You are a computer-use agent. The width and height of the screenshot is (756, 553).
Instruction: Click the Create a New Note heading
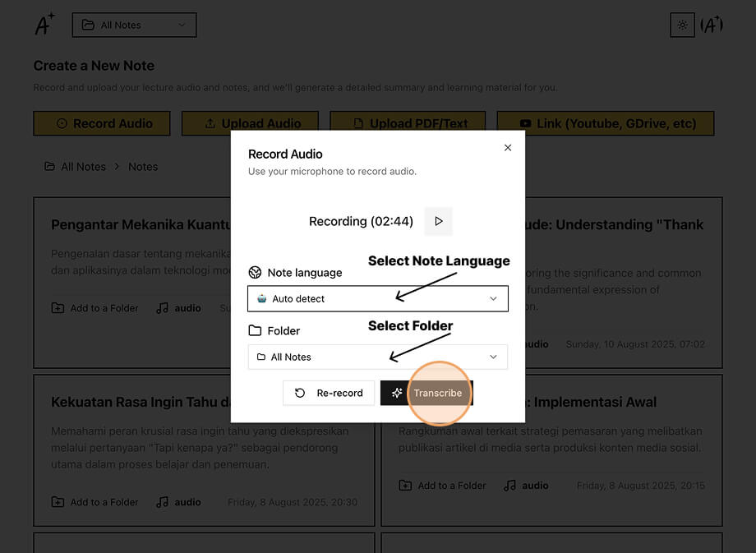point(94,66)
